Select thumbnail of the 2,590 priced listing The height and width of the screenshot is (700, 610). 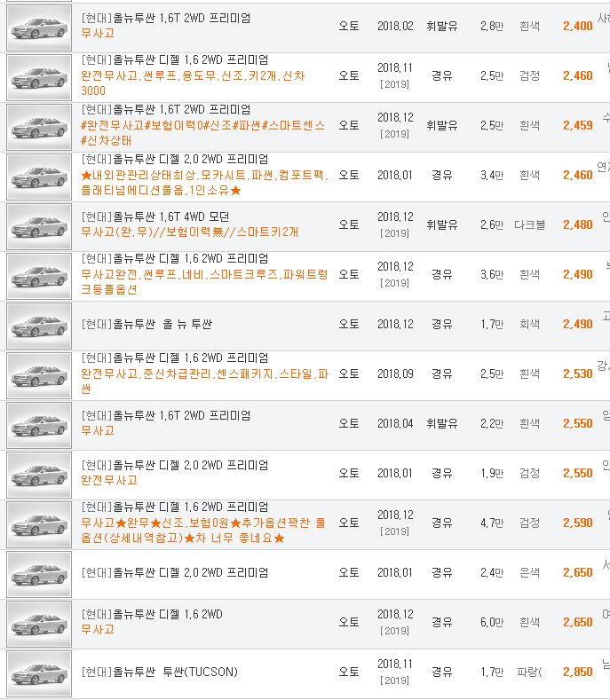pyautogui.click(x=38, y=524)
